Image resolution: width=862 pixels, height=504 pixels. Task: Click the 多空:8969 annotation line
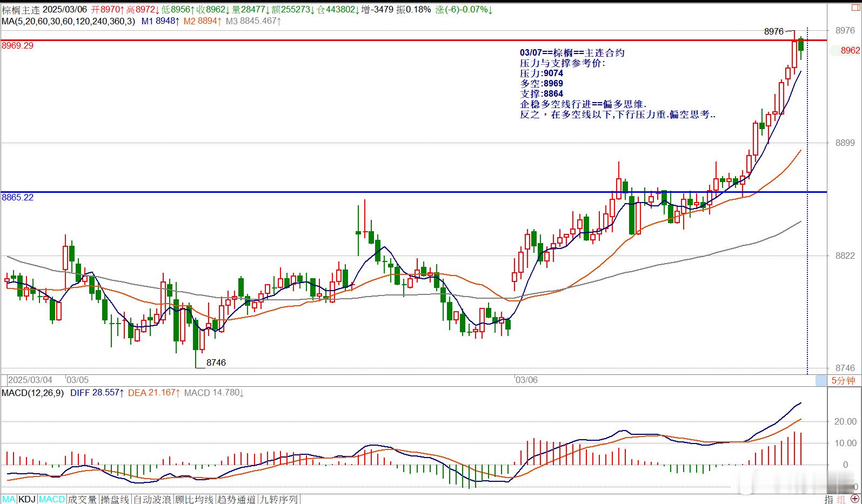coord(542,84)
